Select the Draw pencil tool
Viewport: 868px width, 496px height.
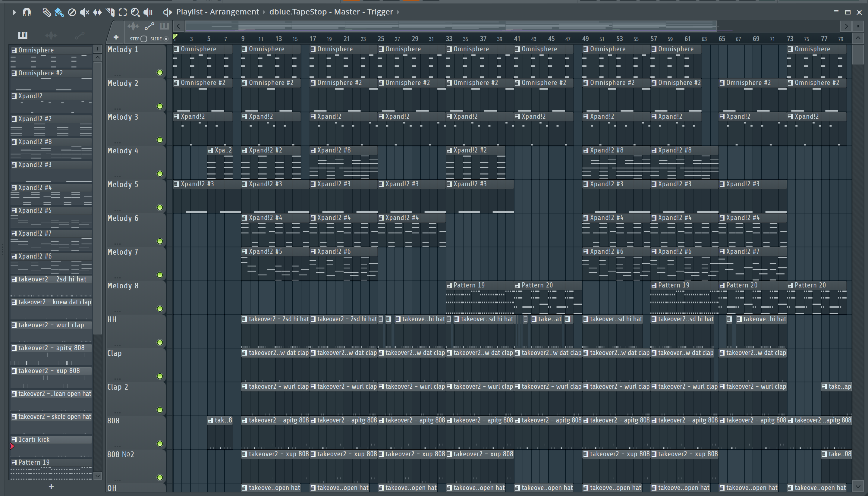pos(47,12)
